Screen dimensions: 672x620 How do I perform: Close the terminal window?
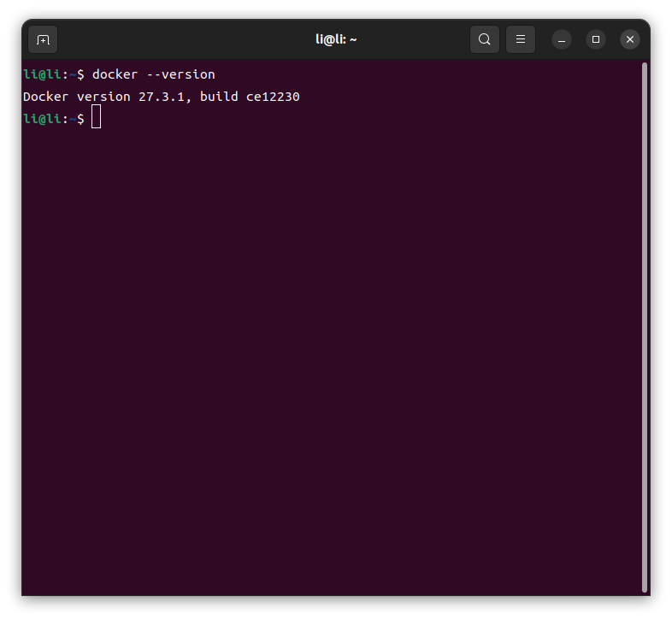pyautogui.click(x=630, y=39)
